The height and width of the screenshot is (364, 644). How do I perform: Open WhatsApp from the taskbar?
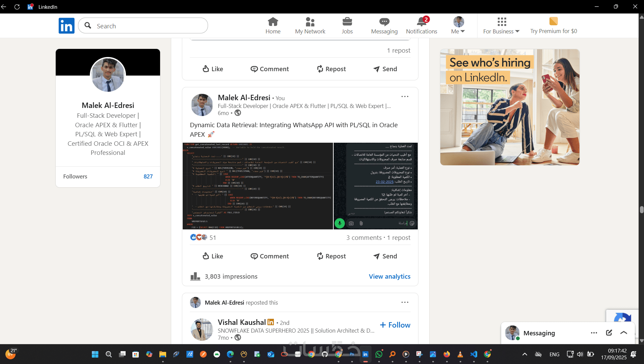[379, 354]
